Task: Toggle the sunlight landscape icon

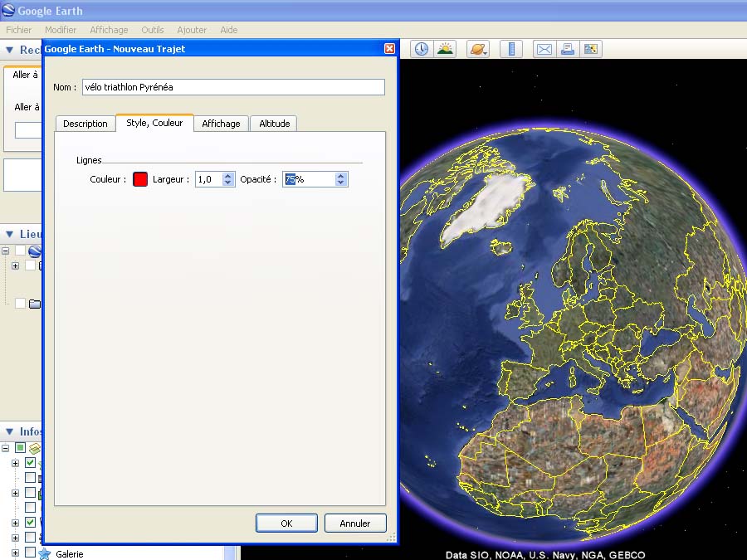Action: pyautogui.click(x=446, y=49)
